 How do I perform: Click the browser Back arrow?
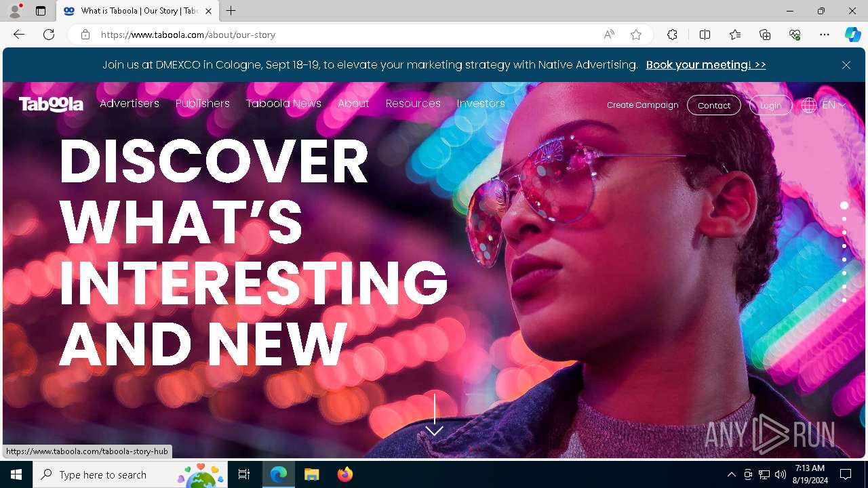[x=19, y=35]
